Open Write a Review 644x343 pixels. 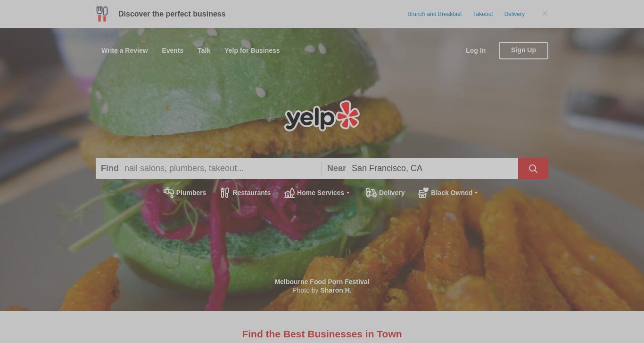[124, 50]
